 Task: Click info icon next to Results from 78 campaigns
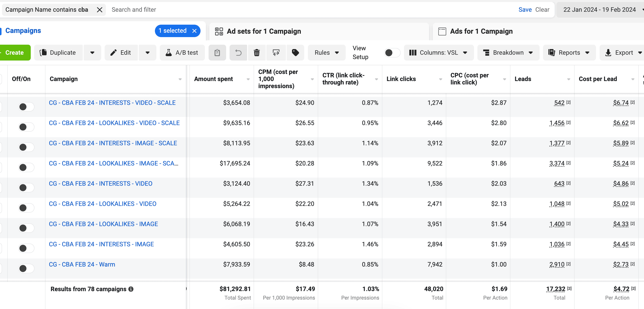[131, 289]
